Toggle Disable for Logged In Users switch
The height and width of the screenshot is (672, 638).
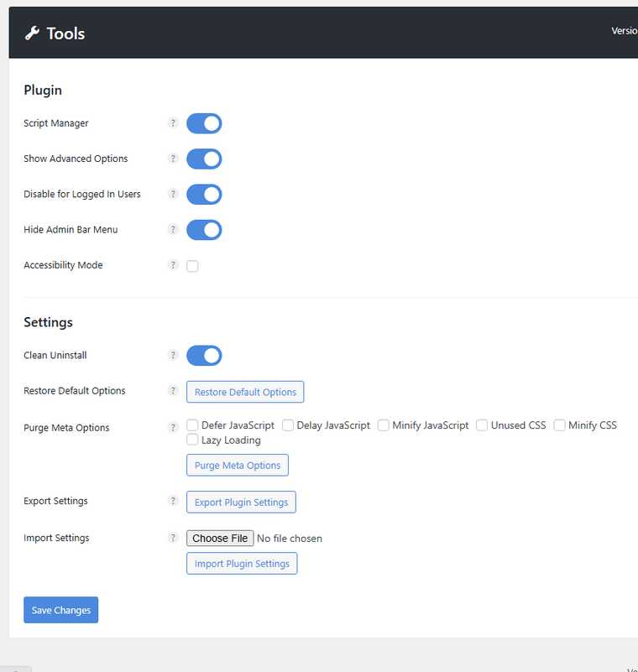pyautogui.click(x=204, y=195)
